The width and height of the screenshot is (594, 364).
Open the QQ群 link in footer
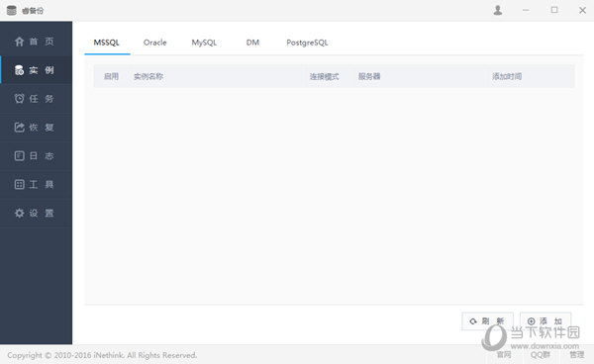pyautogui.click(x=541, y=354)
